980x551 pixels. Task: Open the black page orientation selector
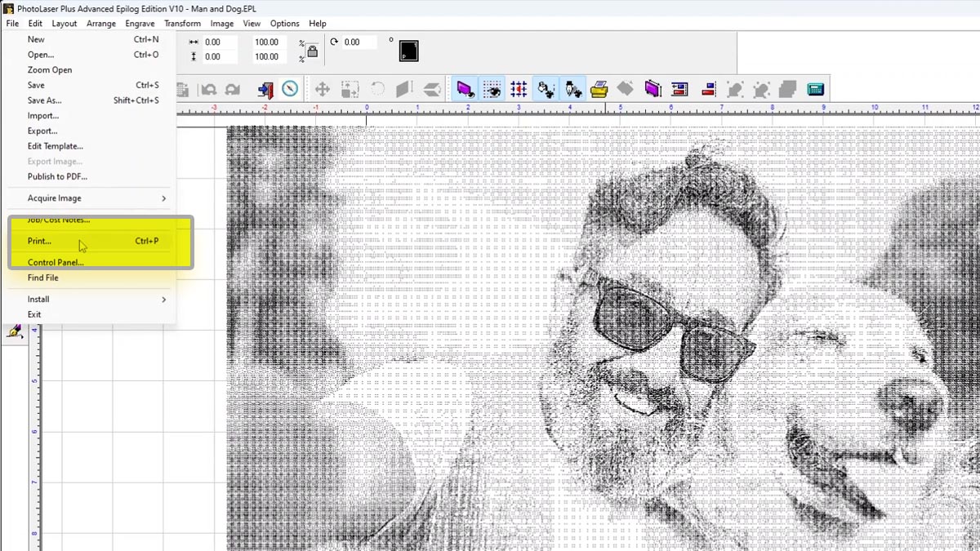(x=408, y=50)
